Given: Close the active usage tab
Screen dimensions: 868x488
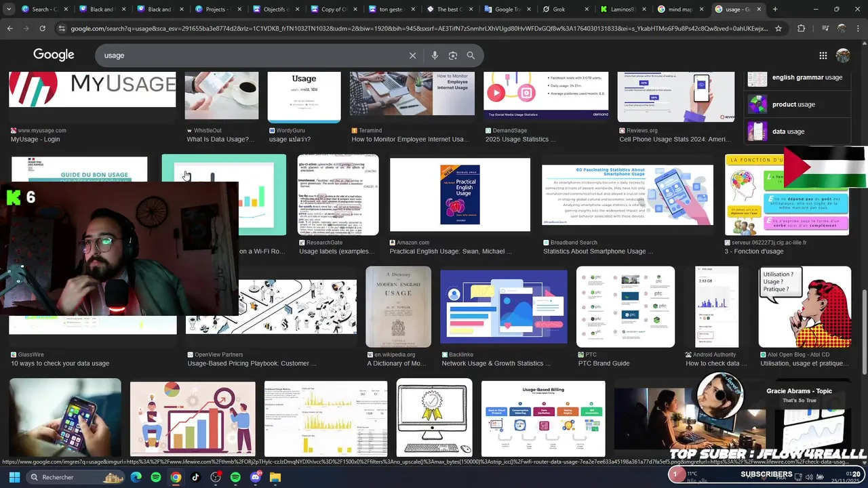Looking at the screenshot, I should tap(759, 9).
